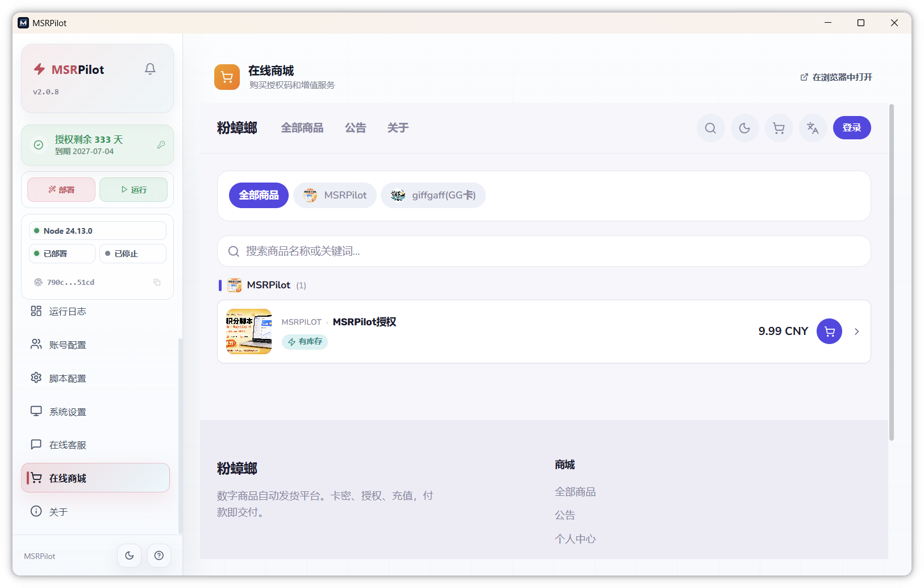The width and height of the screenshot is (924, 588).
Task: Click the MSRPilot授权 product title
Action: pos(364,322)
